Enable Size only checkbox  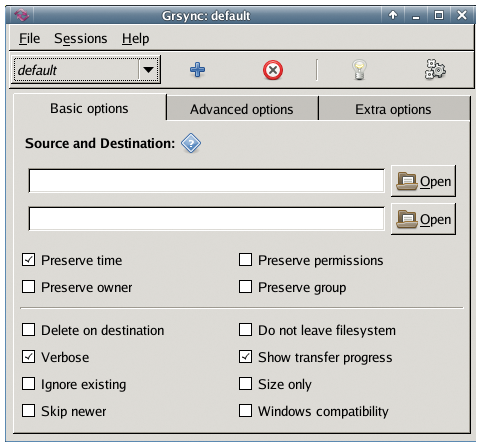[x=245, y=384]
